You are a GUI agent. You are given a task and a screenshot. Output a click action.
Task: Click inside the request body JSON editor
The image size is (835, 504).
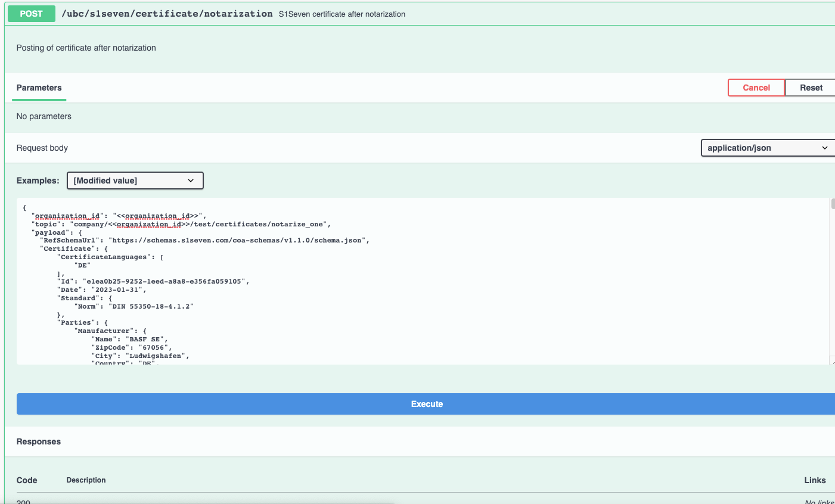point(423,281)
